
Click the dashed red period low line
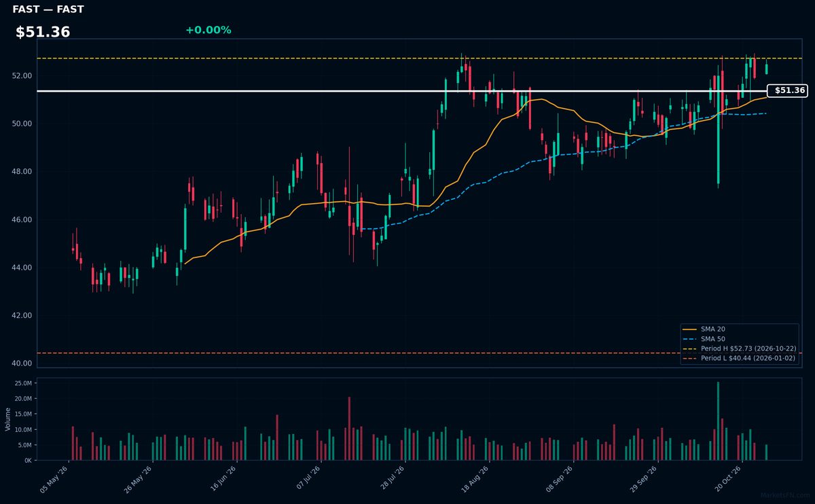pyautogui.click(x=419, y=353)
